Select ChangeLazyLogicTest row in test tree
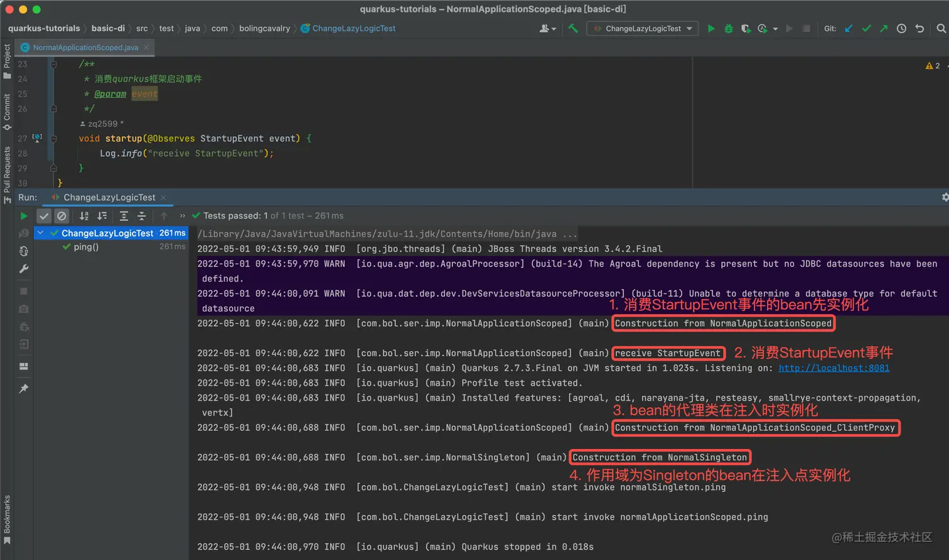The height and width of the screenshot is (560, 949). tap(111, 233)
